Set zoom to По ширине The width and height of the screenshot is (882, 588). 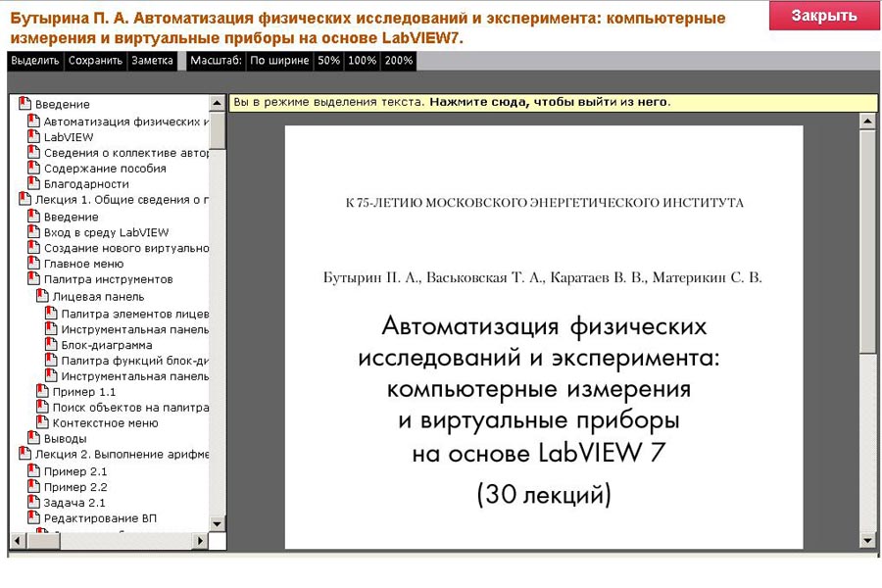tap(279, 61)
